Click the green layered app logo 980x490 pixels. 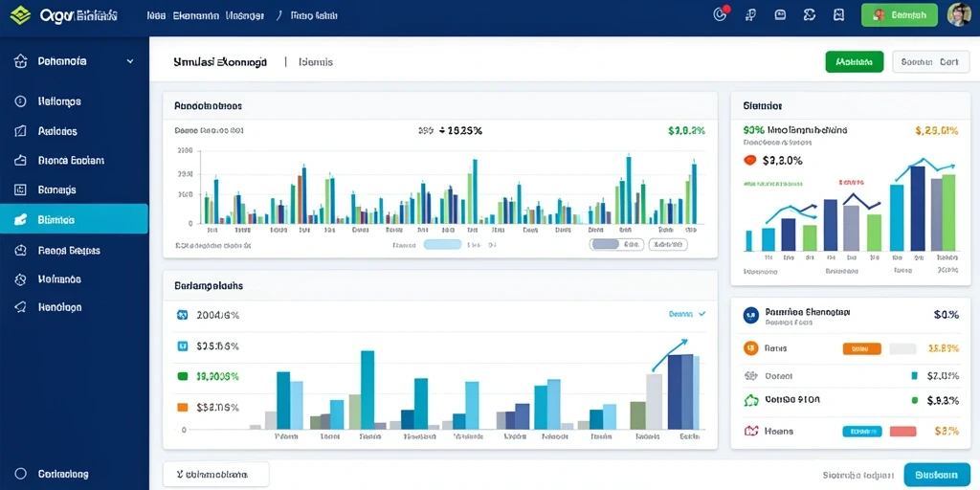pyautogui.click(x=21, y=15)
